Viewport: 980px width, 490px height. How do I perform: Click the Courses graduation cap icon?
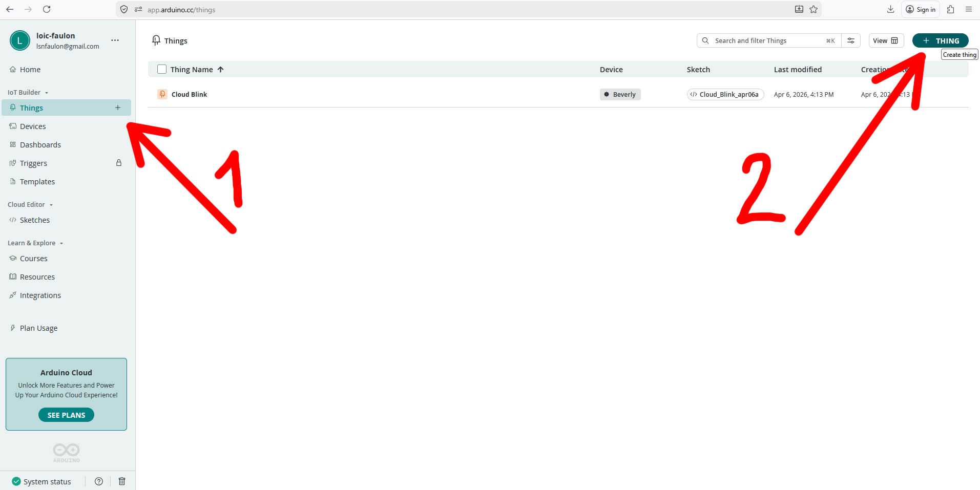coord(13,258)
